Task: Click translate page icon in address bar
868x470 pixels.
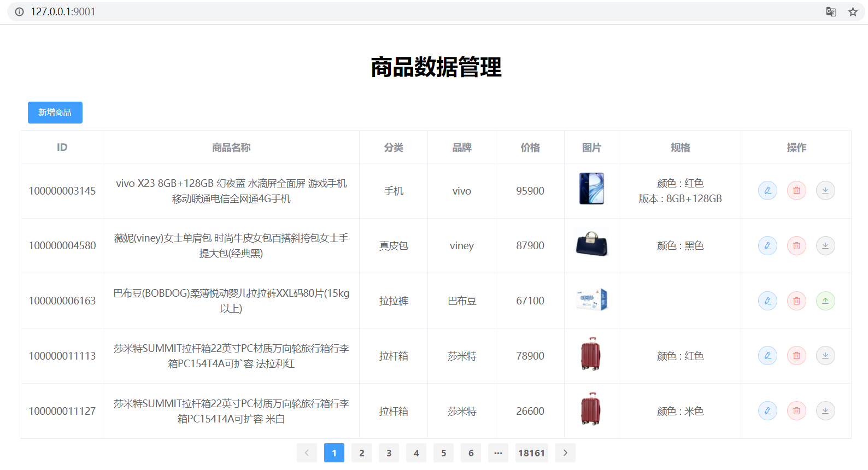Action: 831,12
